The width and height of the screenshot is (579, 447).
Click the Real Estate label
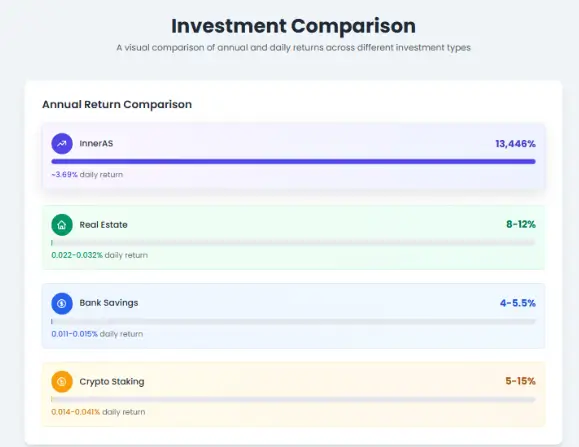coord(103,225)
